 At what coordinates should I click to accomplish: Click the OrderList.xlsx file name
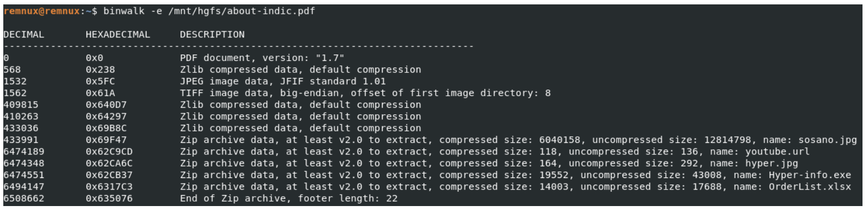[x=810, y=187]
